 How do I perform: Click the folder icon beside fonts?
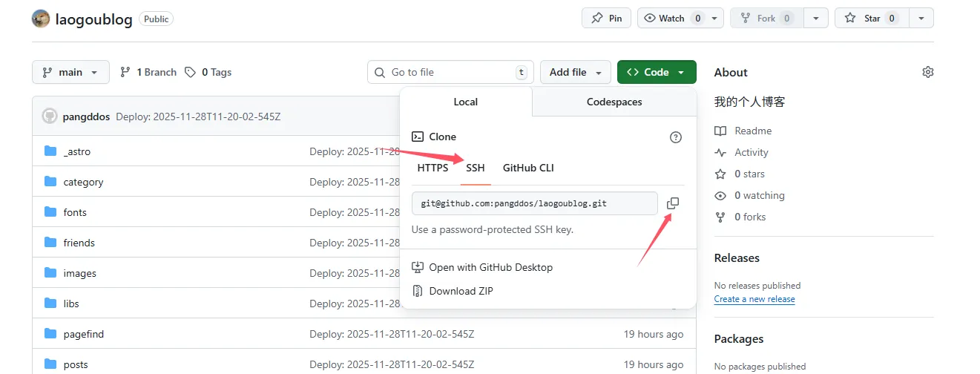pos(50,212)
